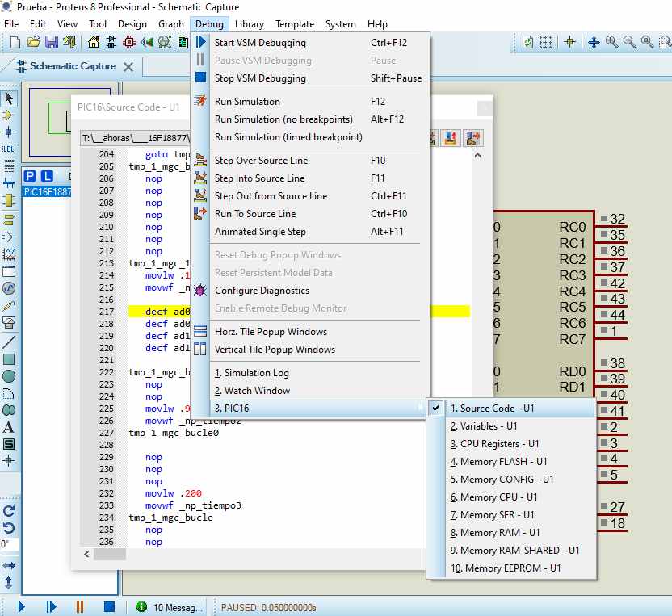This screenshot has height=616, width=672.
Task: Choose Start VSM Debugging
Action: click(311, 43)
